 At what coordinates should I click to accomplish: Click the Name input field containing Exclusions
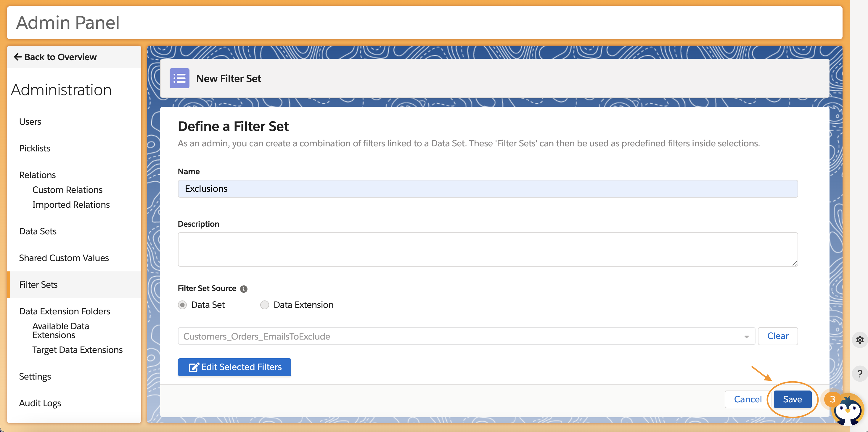point(488,188)
